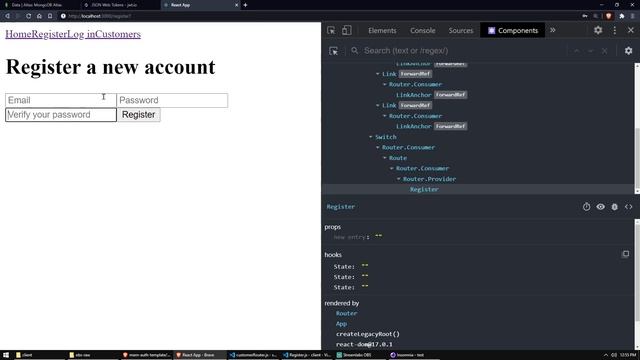Click App in rendered by list
Image resolution: width=640 pixels, height=360 pixels.
pos(341,324)
